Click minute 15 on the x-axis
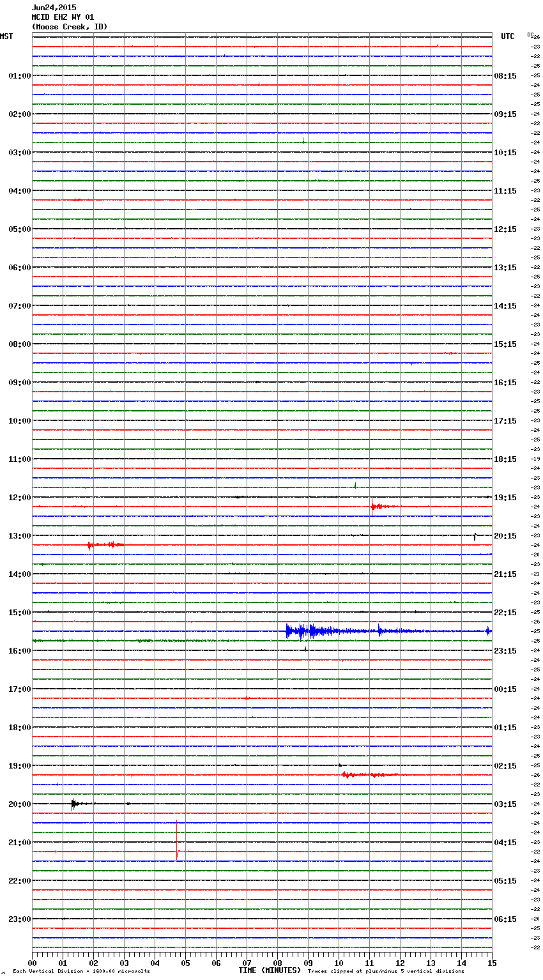Screen dimensions: 543x980 tap(492, 963)
